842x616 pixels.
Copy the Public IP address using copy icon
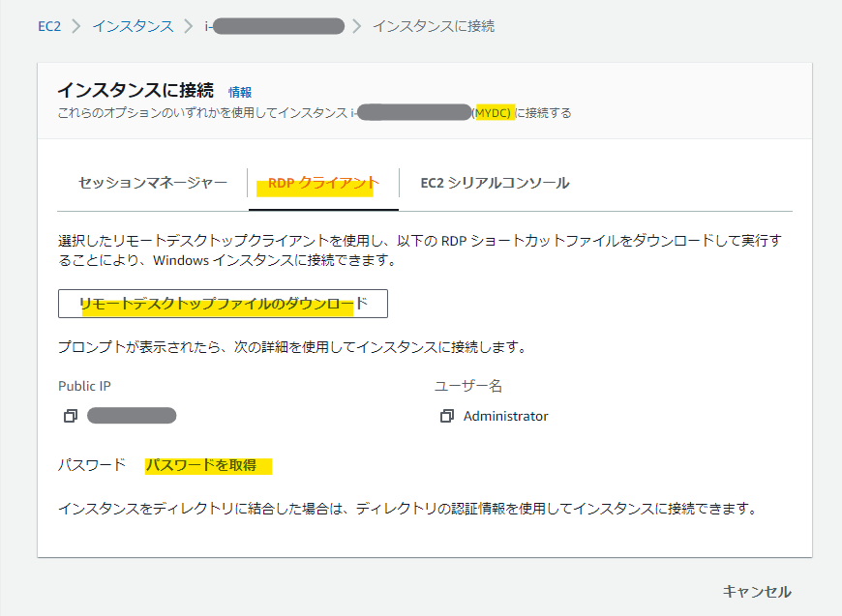click(70, 416)
